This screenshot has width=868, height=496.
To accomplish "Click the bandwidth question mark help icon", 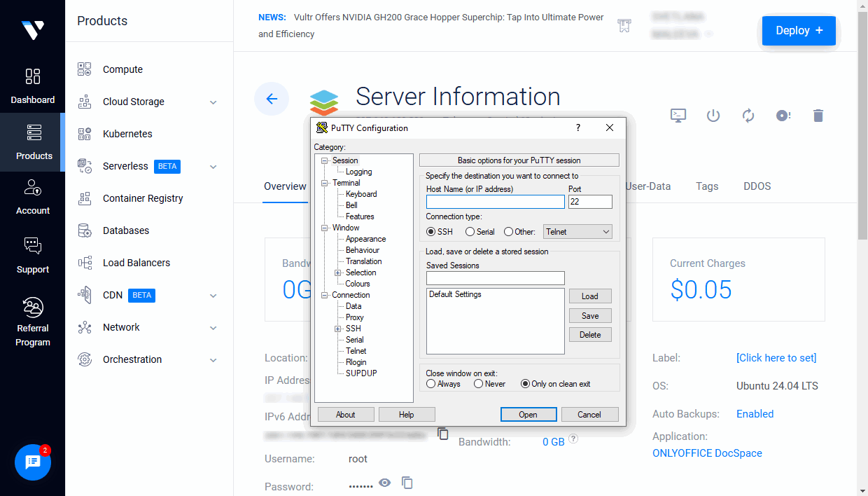I will (573, 439).
